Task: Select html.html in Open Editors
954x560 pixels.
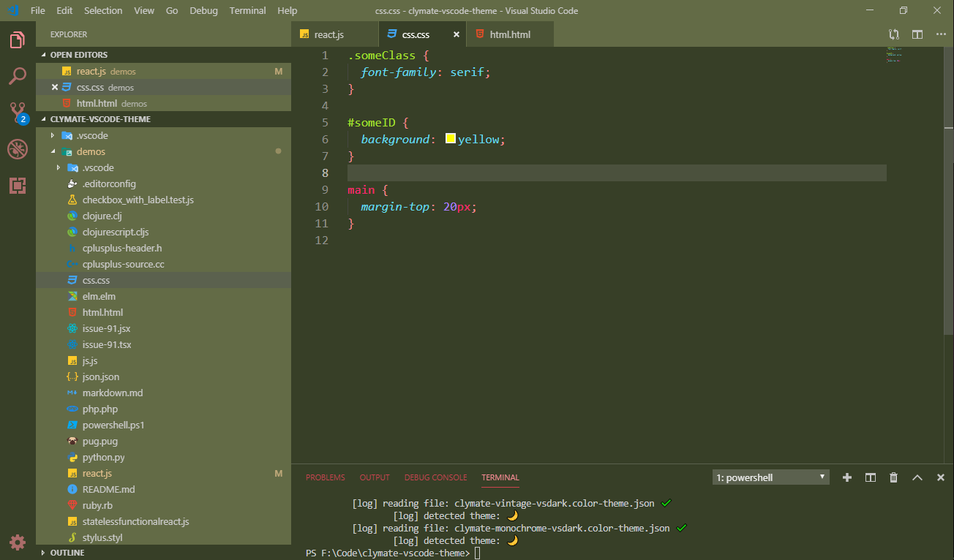Action: 164,103
